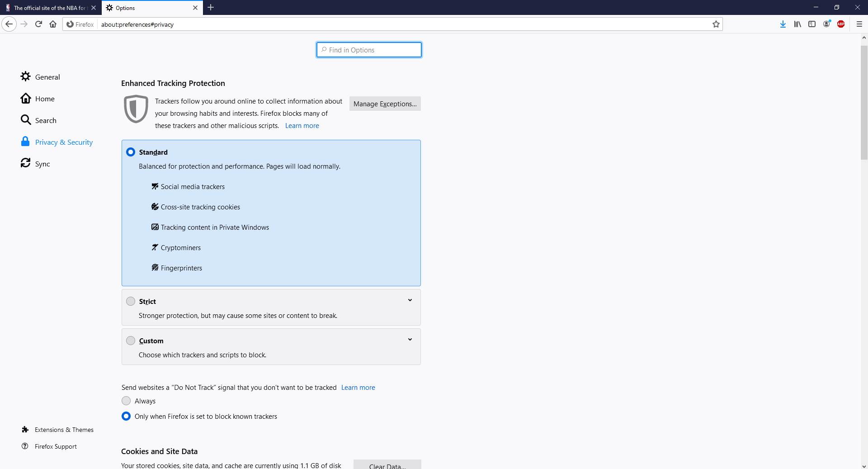The width and height of the screenshot is (868, 469).
Task: Select the Custom tracking protection option
Action: pyautogui.click(x=130, y=341)
